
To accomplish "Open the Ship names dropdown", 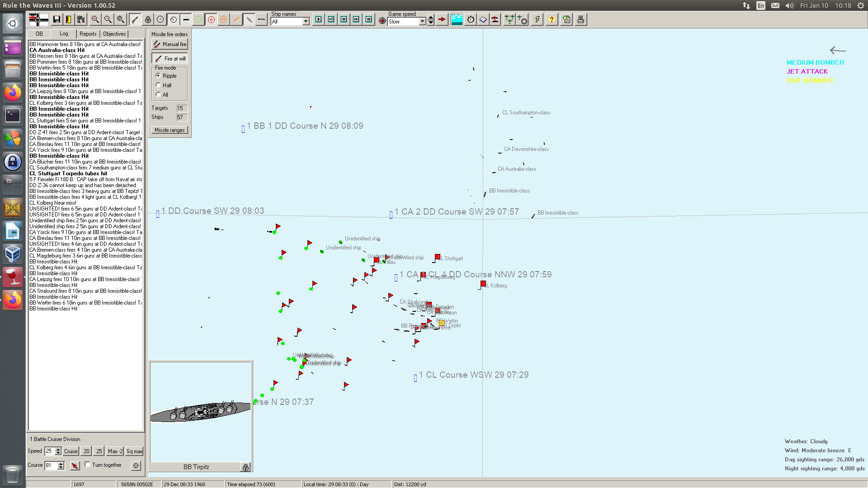I will (306, 22).
